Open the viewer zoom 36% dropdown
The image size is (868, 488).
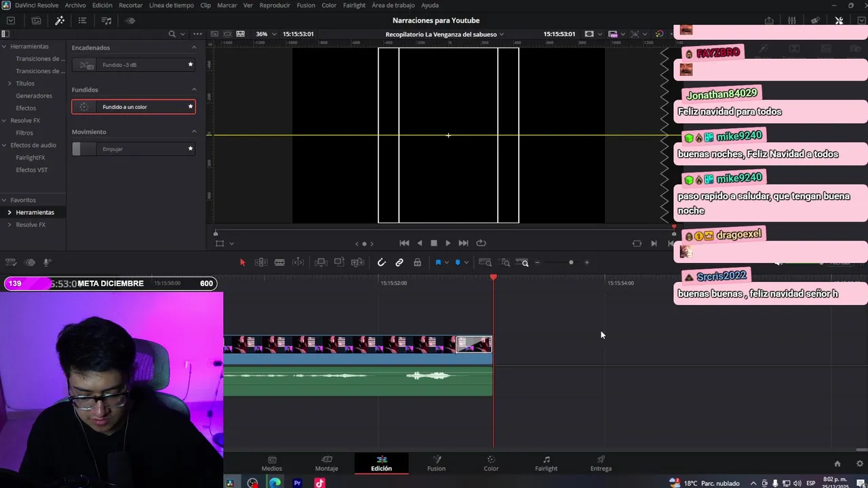point(265,34)
